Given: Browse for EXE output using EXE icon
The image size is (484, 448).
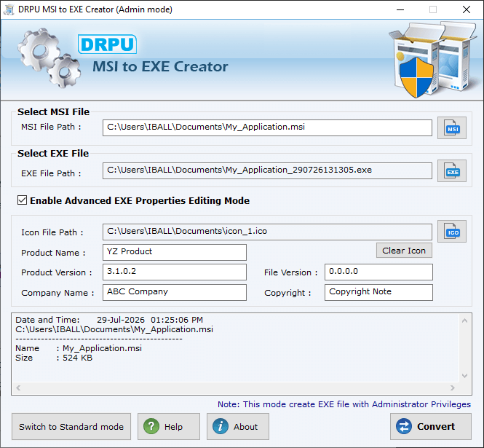Looking at the screenshot, I should (451, 171).
